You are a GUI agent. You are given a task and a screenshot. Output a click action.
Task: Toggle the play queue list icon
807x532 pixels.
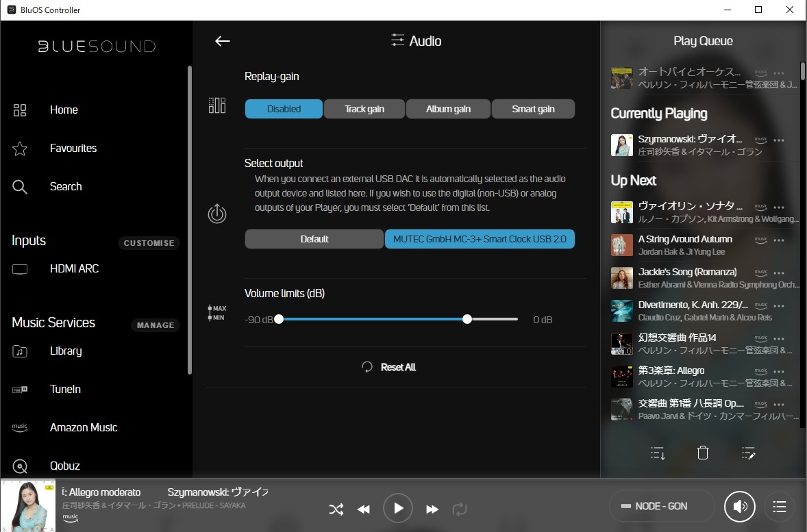pos(779,507)
